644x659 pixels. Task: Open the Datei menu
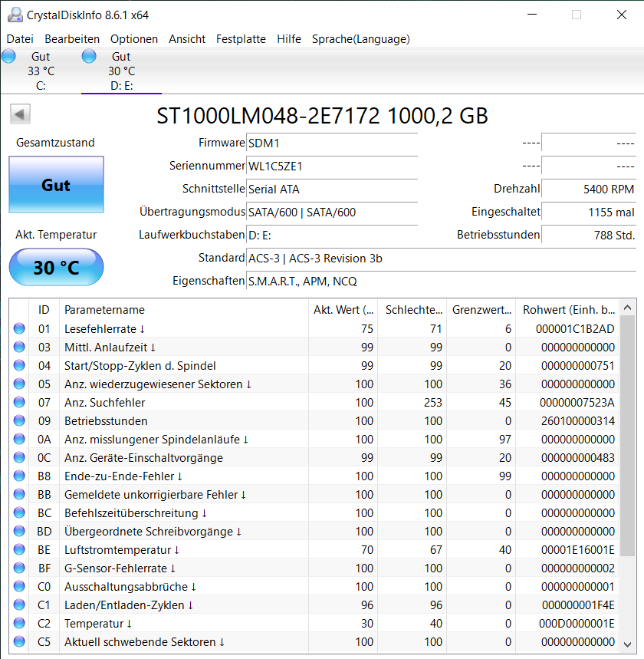(x=20, y=39)
